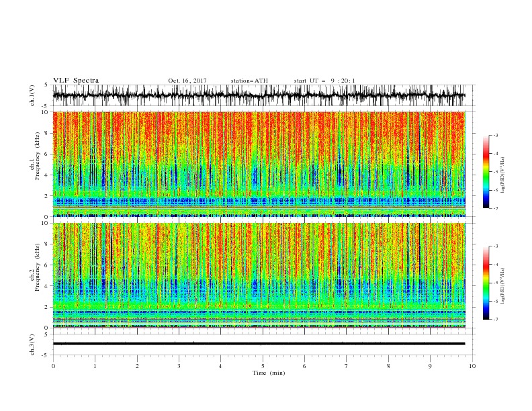Click the 'ch.3(V)' axis label
This screenshot has width=532, height=411.
[x=32, y=345]
